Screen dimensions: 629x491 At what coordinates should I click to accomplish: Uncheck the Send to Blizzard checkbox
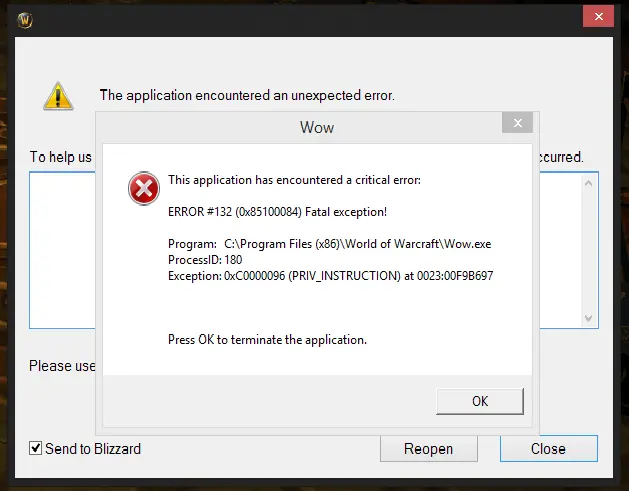(35, 448)
